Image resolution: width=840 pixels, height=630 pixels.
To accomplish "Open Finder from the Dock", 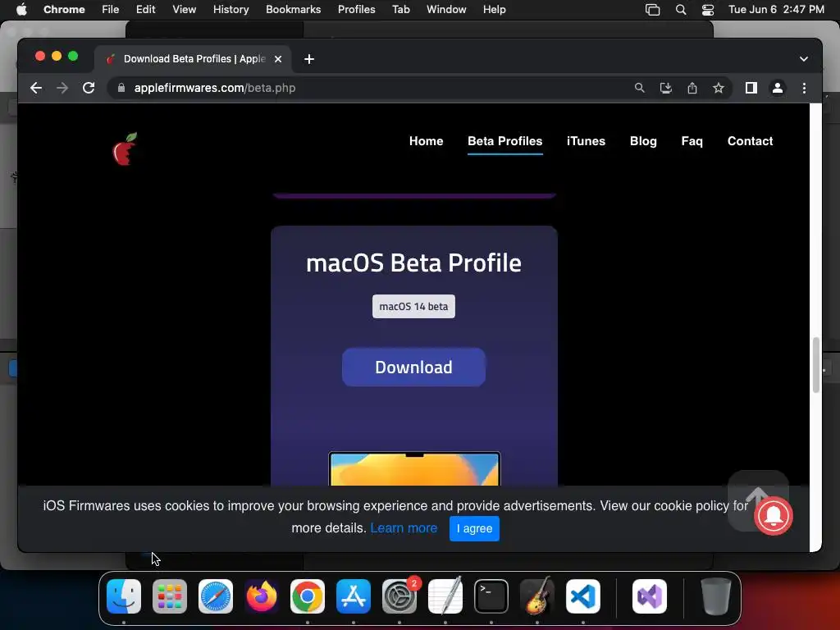I will point(124,596).
